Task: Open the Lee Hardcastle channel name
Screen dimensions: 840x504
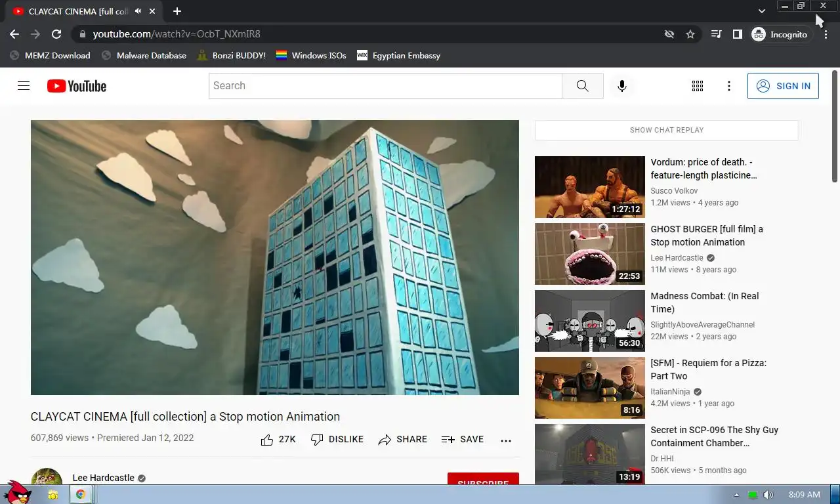Action: (x=103, y=478)
